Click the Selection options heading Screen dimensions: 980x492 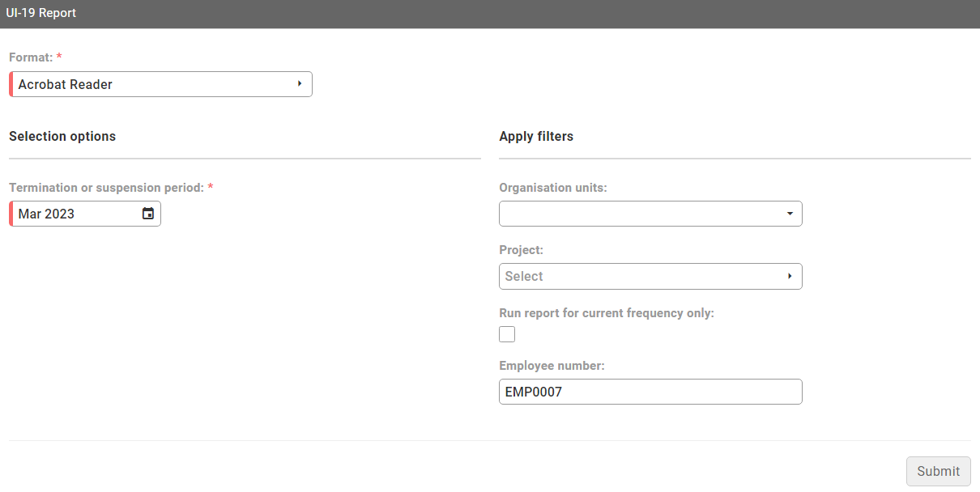[x=62, y=137]
